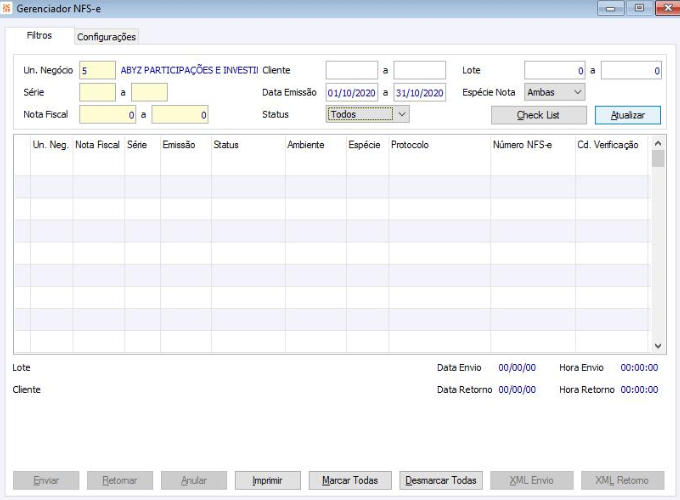Click the first Série input field

pos(97,92)
